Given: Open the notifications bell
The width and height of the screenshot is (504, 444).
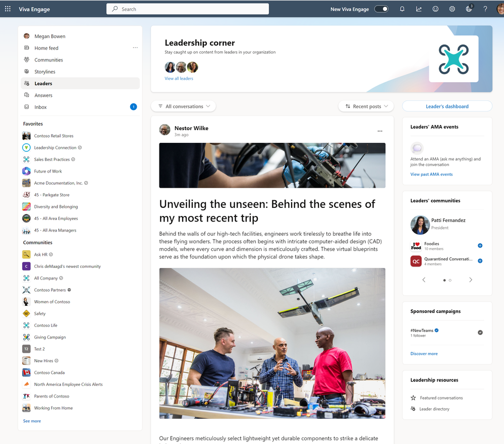Looking at the screenshot, I should coord(402,9).
